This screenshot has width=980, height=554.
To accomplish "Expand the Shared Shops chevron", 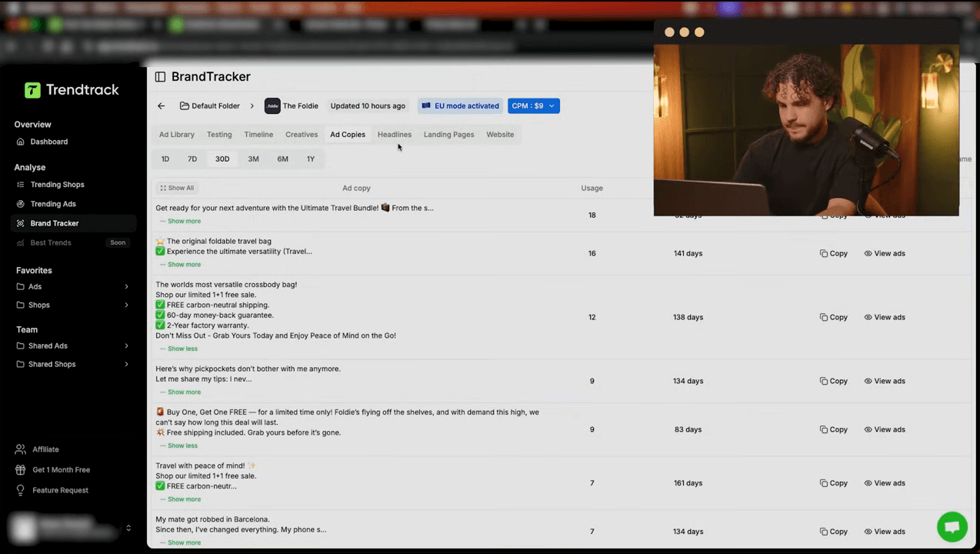I will 126,365.
